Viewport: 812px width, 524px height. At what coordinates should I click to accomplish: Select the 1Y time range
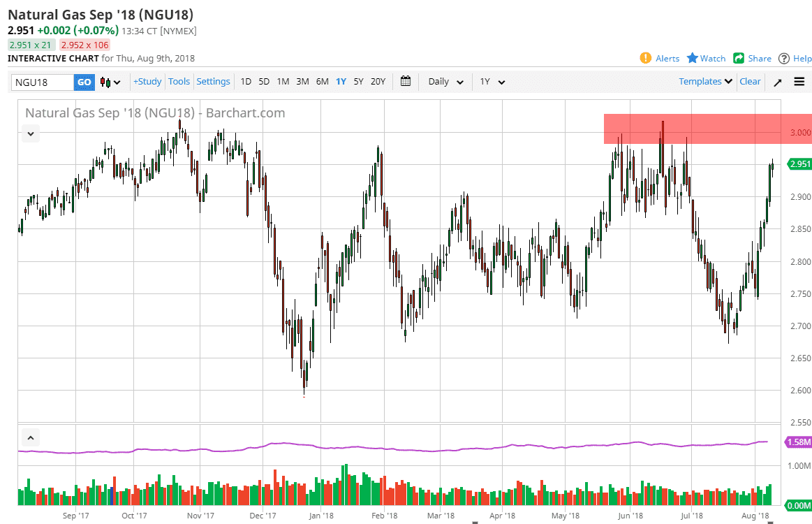coord(341,81)
